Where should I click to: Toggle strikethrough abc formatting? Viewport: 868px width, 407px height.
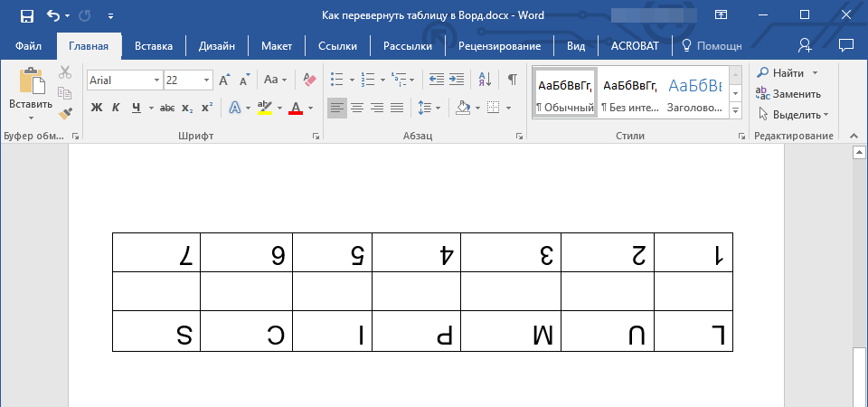click(x=167, y=108)
